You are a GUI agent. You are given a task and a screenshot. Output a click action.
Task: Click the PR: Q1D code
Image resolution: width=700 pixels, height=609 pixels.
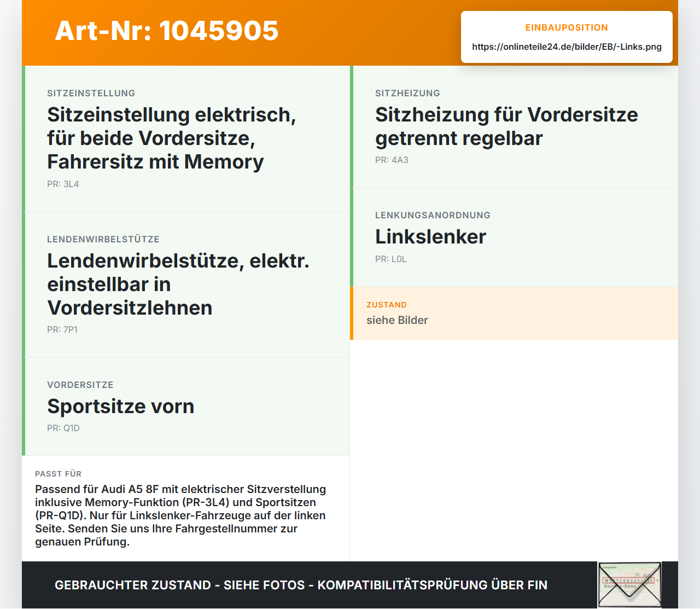pos(63,428)
